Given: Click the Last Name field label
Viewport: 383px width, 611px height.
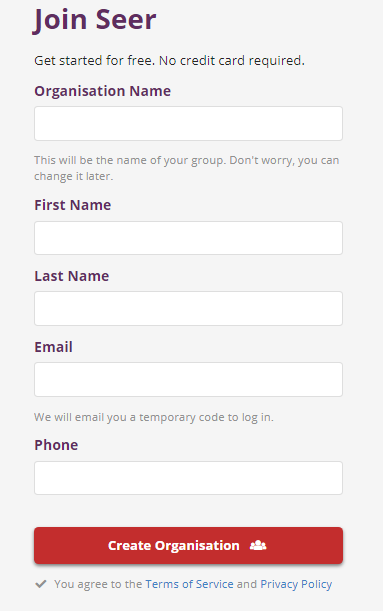Looking at the screenshot, I should (72, 276).
